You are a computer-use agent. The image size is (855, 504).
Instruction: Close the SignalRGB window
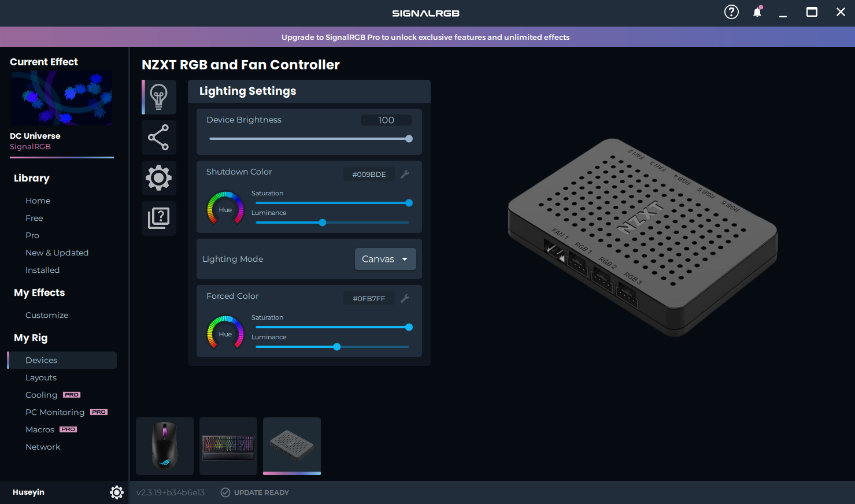coord(841,12)
